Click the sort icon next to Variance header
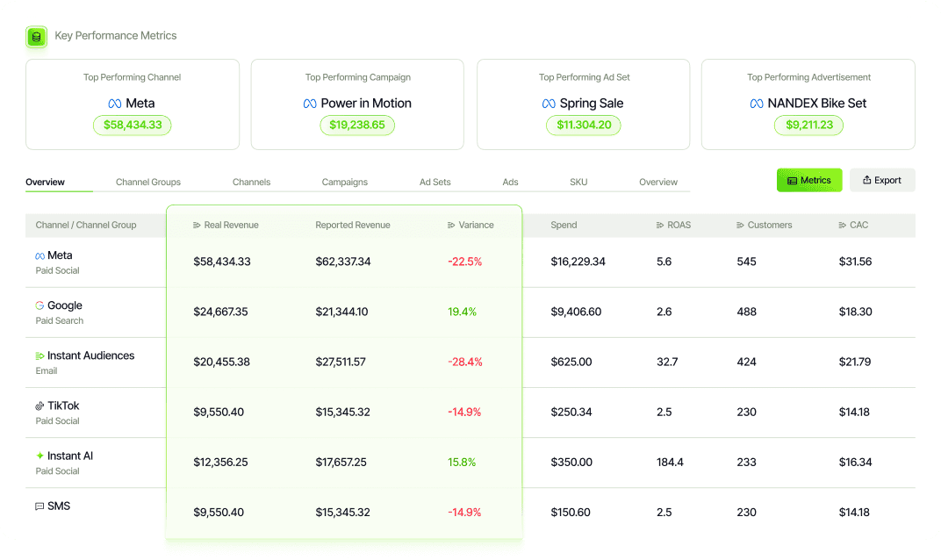Viewport: 941px width, 560px height. click(x=450, y=225)
